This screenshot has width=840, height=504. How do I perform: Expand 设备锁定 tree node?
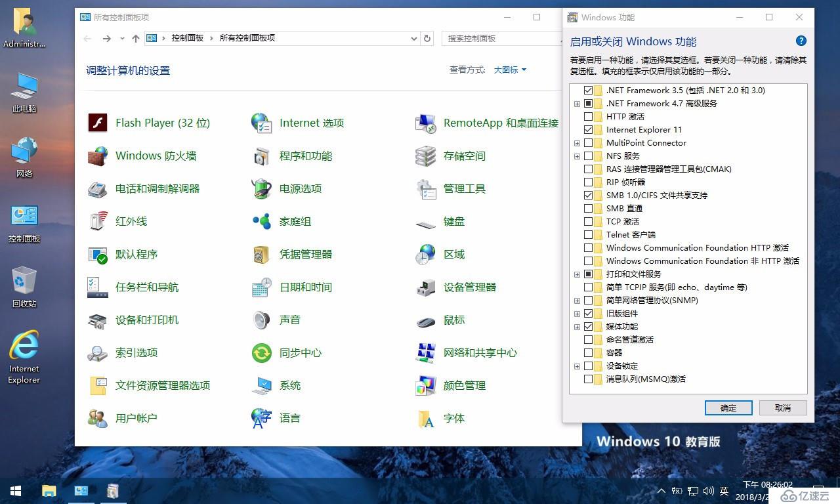pyautogui.click(x=577, y=366)
